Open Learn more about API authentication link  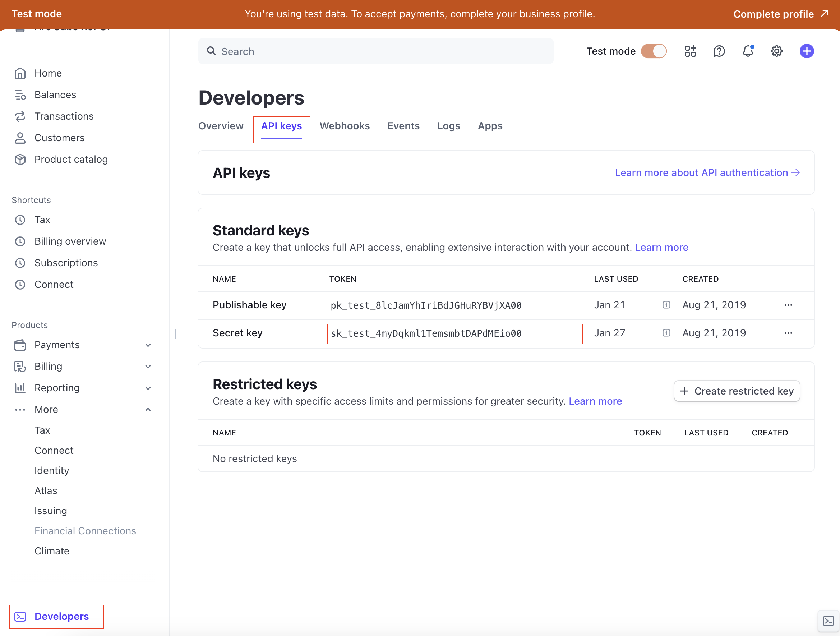click(x=707, y=173)
